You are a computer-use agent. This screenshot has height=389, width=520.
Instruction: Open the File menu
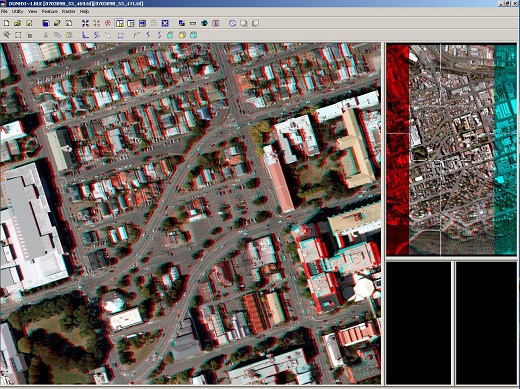(x=4, y=11)
